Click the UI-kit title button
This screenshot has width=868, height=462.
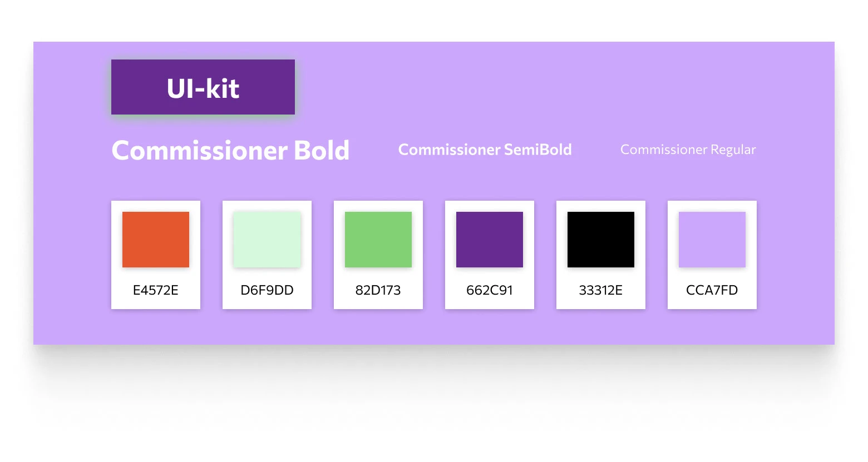click(203, 87)
